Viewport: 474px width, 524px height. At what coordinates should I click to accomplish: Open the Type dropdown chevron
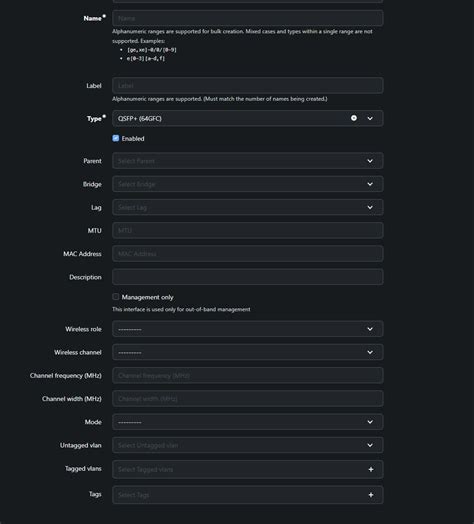click(370, 118)
